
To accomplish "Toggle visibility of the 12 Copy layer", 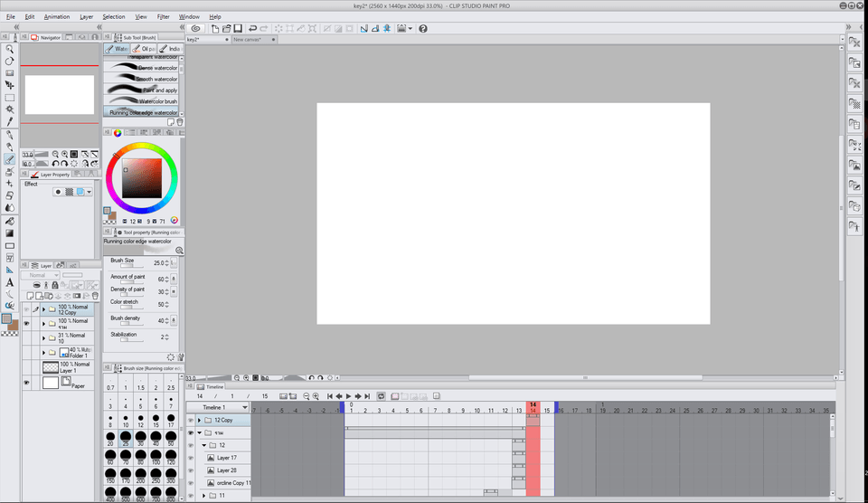I will [x=26, y=308].
